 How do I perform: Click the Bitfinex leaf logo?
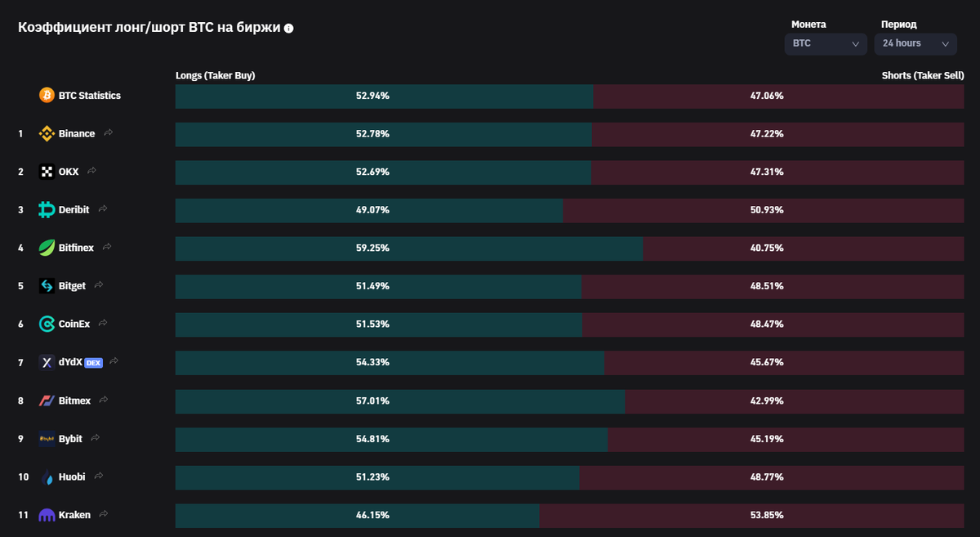(47, 248)
